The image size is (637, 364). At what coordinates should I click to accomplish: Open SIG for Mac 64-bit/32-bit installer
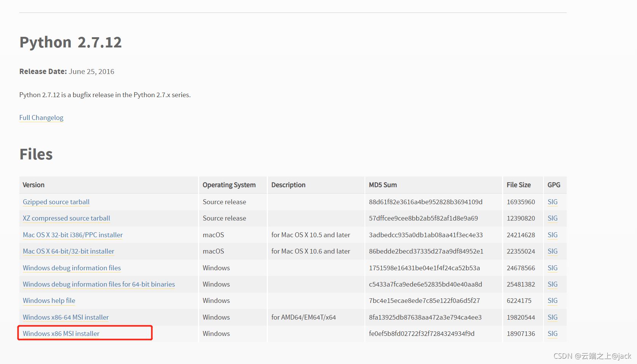point(552,251)
